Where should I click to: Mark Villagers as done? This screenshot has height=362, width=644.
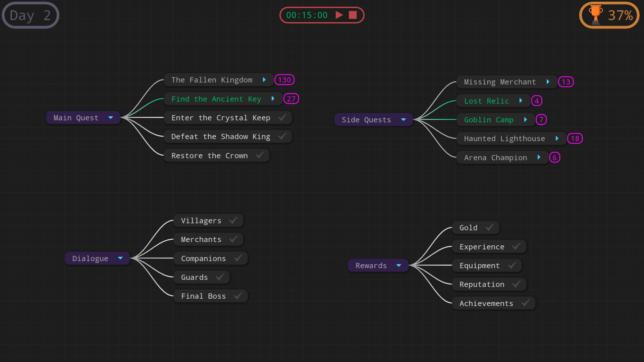click(x=233, y=220)
